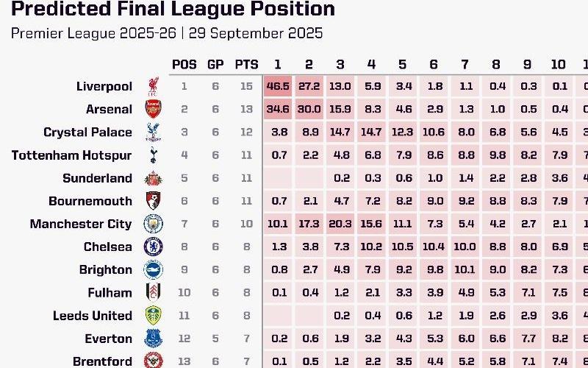Viewport: 588px width, 368px height.
Task: Click the Liverpool club crest
Action: pyautogui.click(x=153, y=86)
